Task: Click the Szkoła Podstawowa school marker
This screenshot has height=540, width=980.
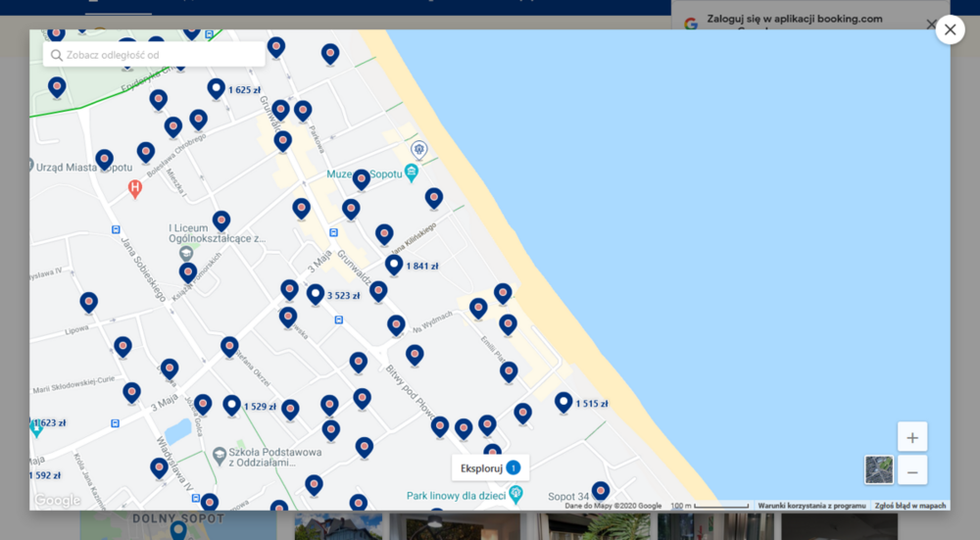Action: 220,456
